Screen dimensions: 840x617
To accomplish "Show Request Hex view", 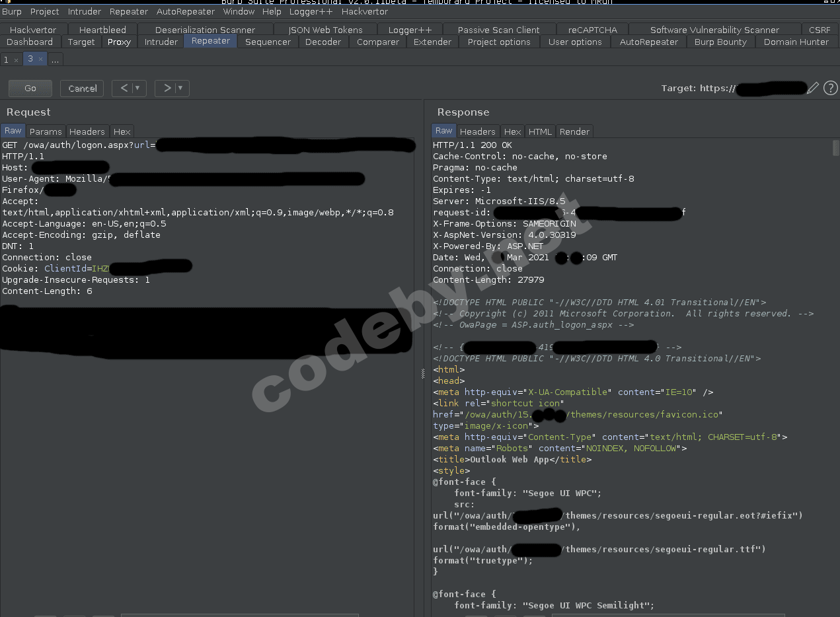I will coord(122,131).
